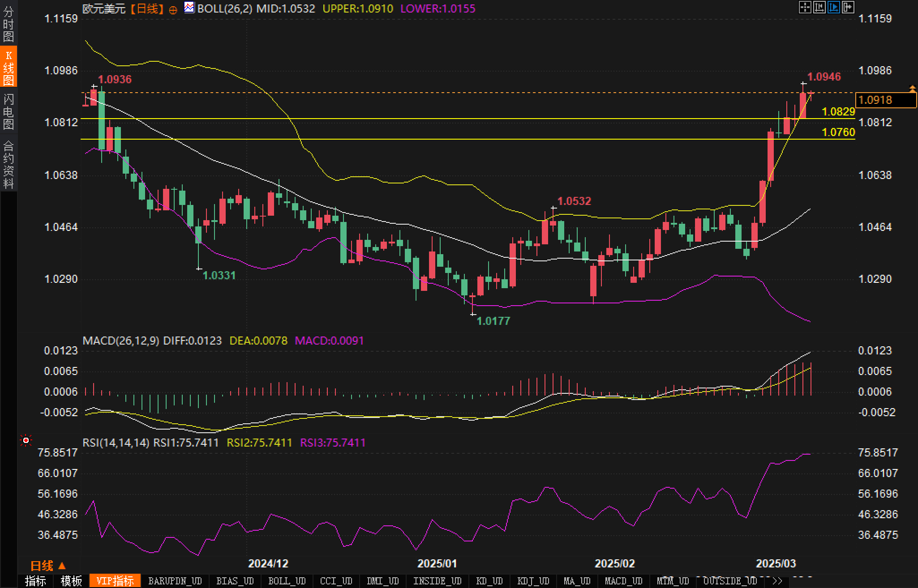The width and height of the screenshot is (918, 588).
Task: Click the 1.0331 low price label
Action: 219,275
